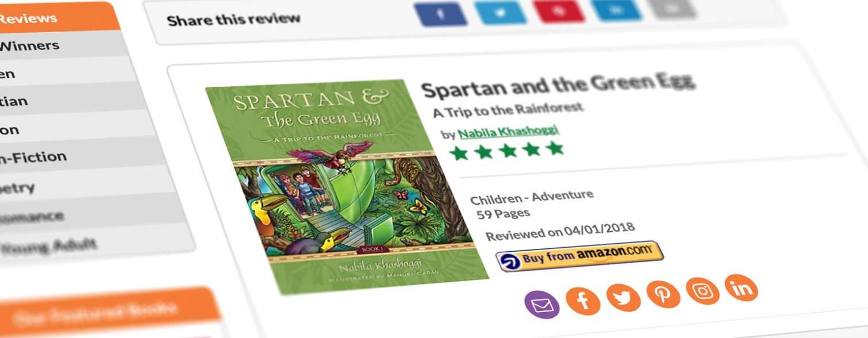Share review via Facebook button at top

(441, 14)
